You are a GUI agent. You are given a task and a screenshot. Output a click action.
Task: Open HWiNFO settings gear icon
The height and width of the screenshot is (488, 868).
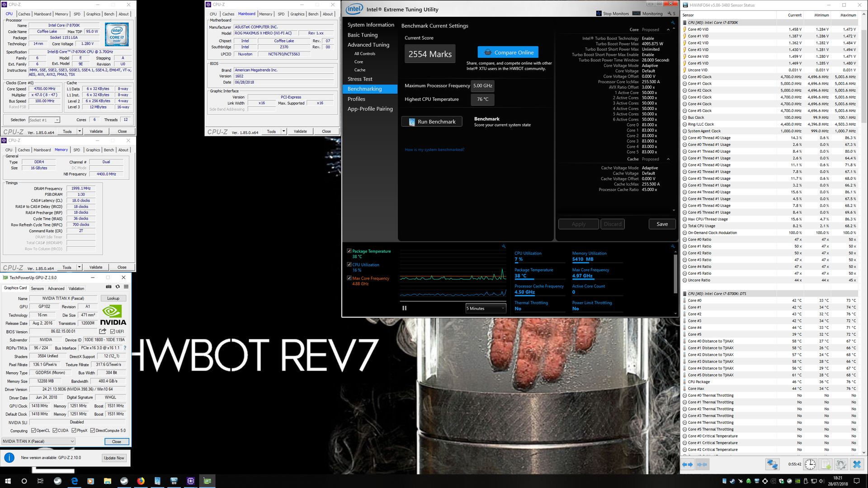[841, 464]
